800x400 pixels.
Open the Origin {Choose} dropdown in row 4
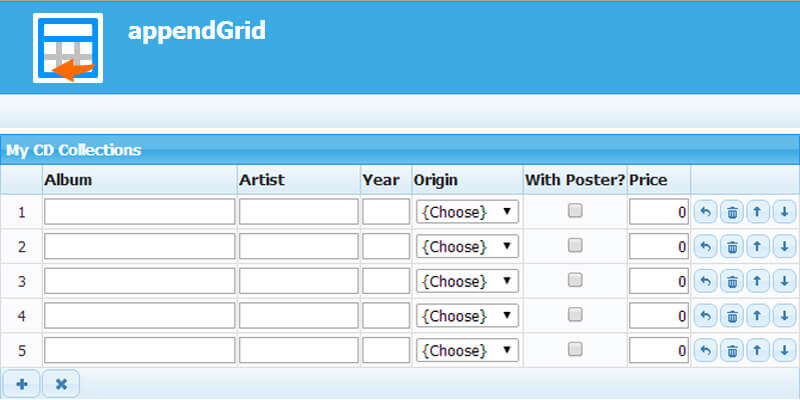coord(467,316)
